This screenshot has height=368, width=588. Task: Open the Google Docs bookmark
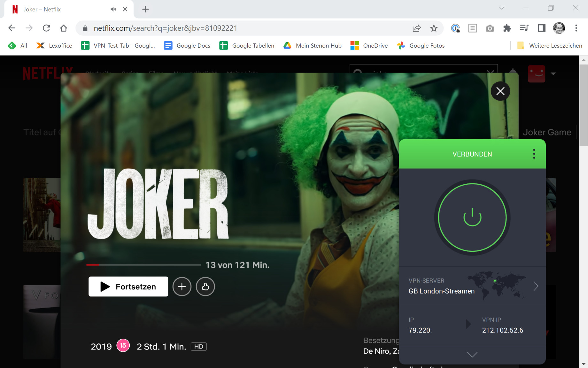pyautogui.click(x=187, y=46)
